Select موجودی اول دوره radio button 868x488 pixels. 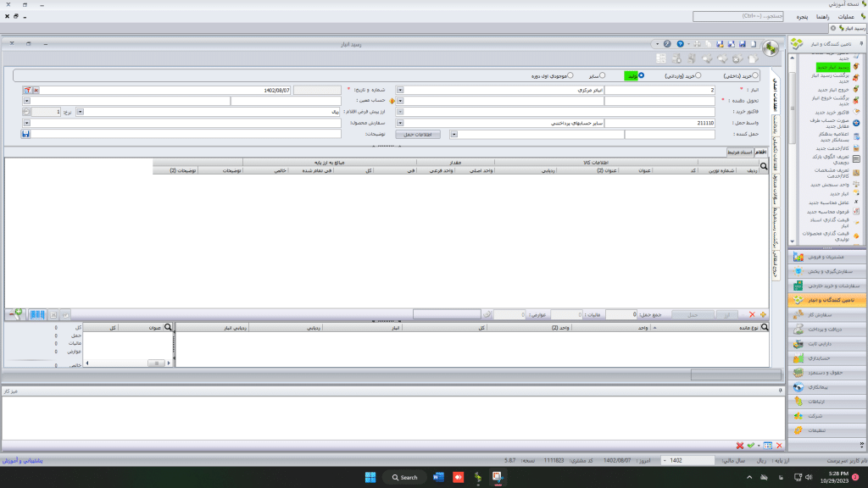pyautogui.click(x=570, y=75)
